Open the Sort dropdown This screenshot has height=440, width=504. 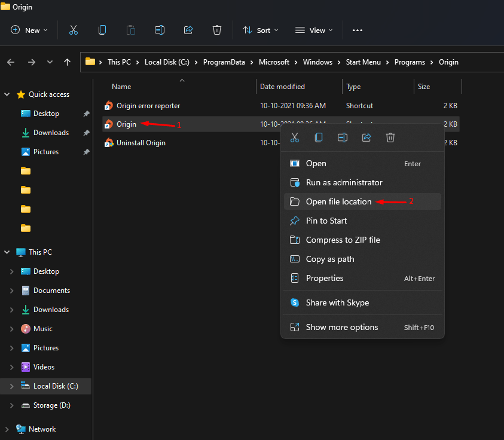[260, 30]
